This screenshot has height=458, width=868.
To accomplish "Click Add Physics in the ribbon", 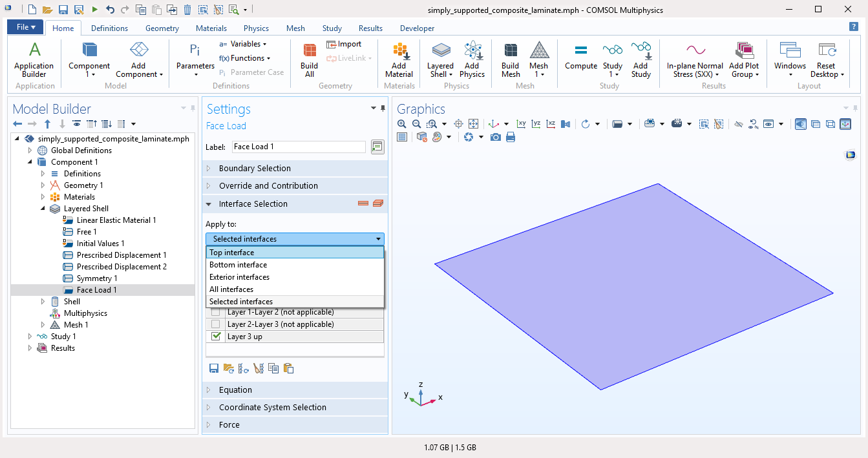I will (x=472, y=59).
